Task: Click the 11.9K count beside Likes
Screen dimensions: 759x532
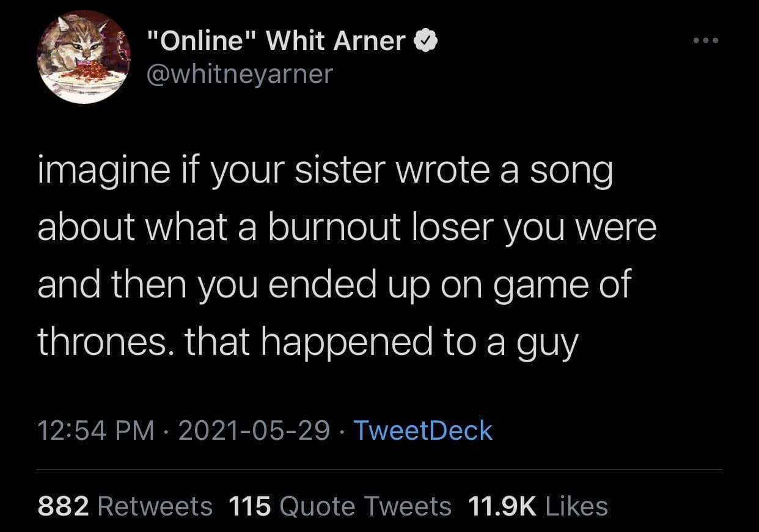Action: pos(500,506)
